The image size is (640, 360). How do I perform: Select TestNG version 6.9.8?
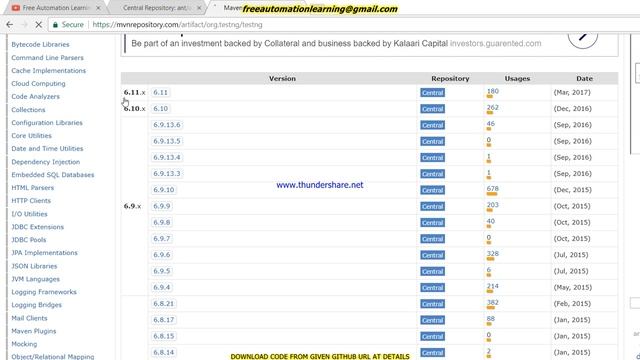[x=162, y=222]
